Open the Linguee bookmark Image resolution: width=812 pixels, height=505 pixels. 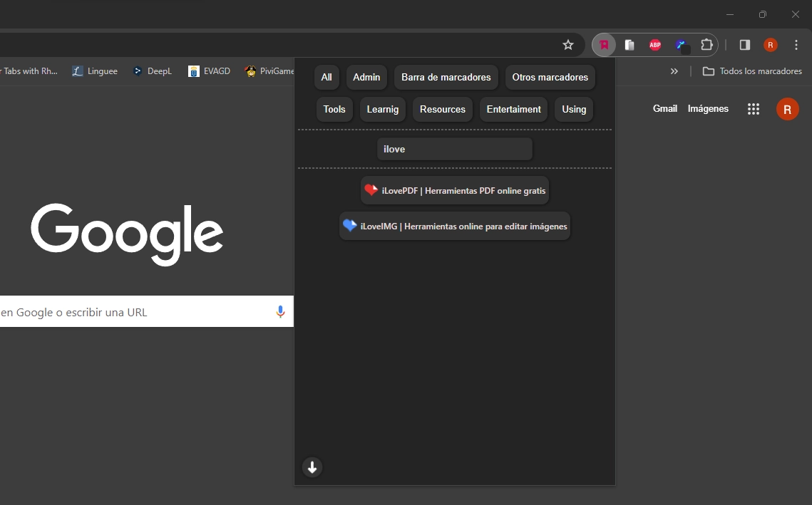tap(95, 71)
